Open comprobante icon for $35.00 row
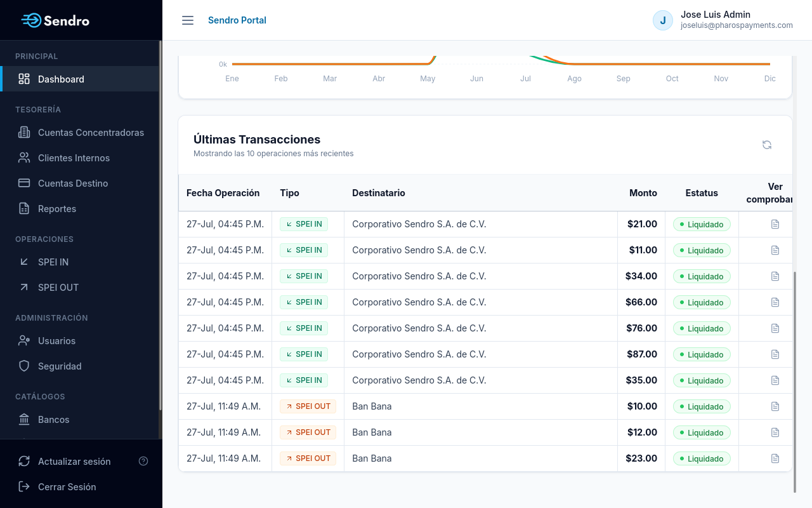This screenshot has height=508, width=812. pyautogui.click(x=775, y=380)
